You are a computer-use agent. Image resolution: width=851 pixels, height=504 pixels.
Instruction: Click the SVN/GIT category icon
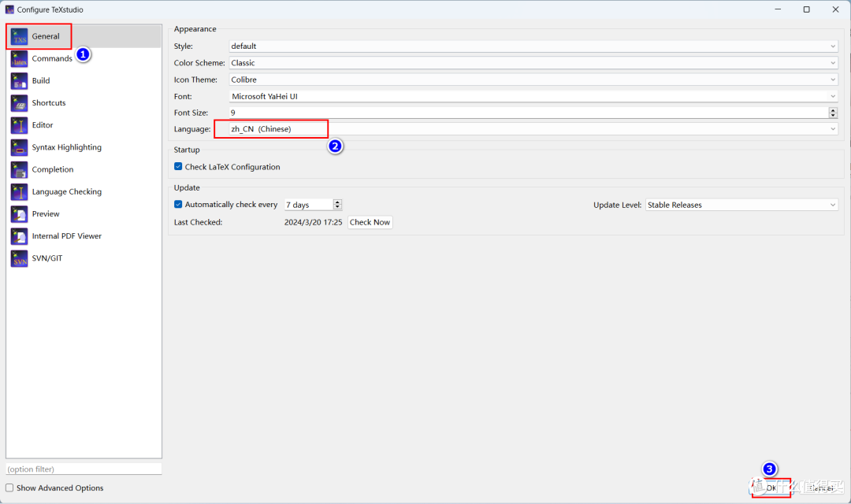coord(19,259)
